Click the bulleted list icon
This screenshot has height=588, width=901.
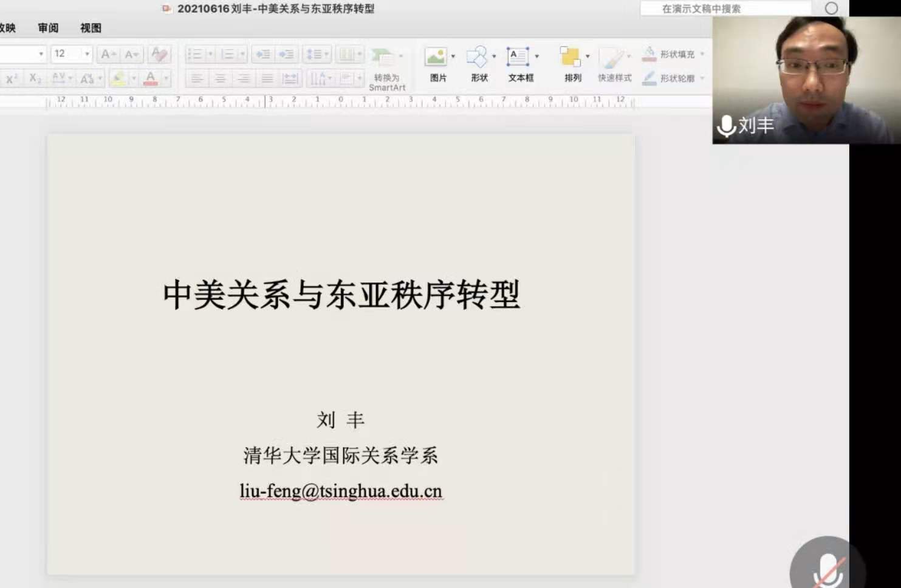(195, 54)
